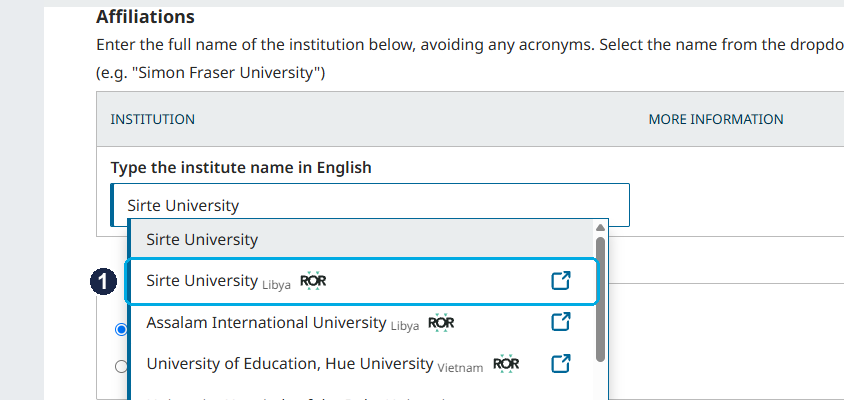Viewport: 844px width, 400px height.
Task: Click ROR logo beside University of Education, Hue
Action: (x=507, y=364)
